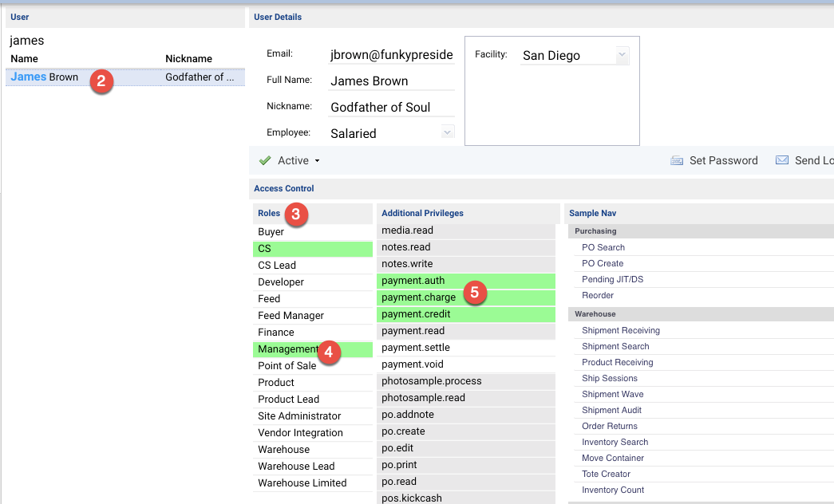The width and height of the screenshot is (834, 504).
Task: Toggle the Feed Manager role
Action: click(313, 316)
